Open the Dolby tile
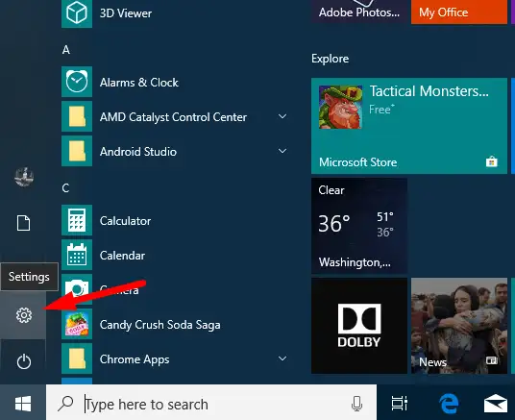Viewport: 515px width, 420px height. 359,326
